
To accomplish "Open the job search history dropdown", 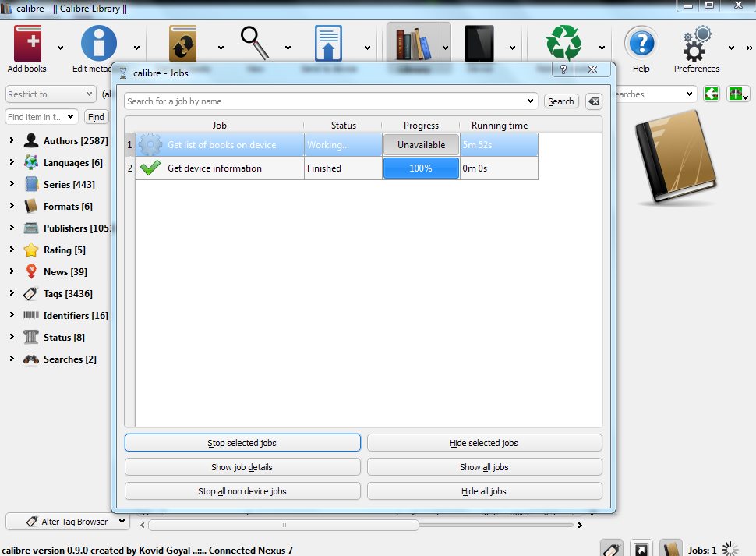I will tap(530, 101).
